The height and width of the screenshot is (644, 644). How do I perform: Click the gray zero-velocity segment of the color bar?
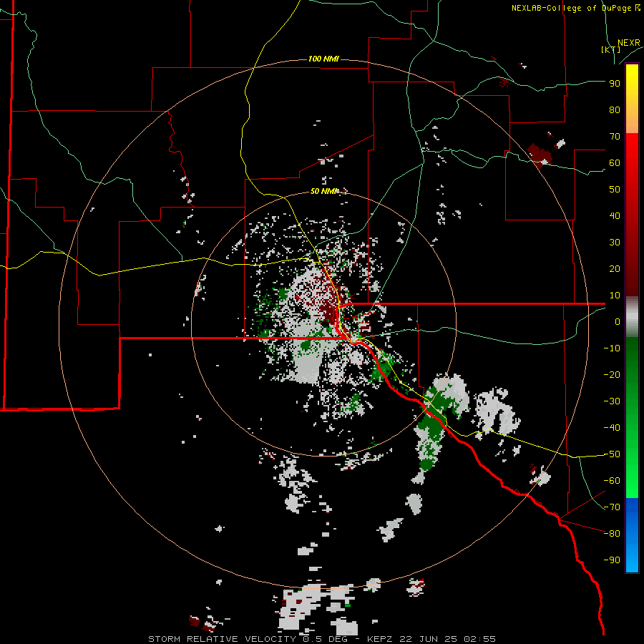[632, 317]
